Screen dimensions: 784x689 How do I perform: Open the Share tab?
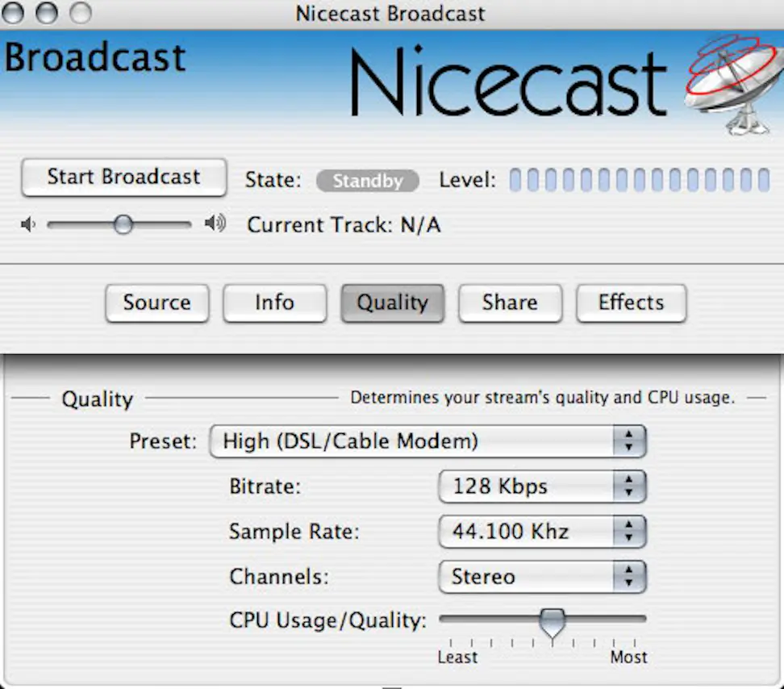coord(510,303)
